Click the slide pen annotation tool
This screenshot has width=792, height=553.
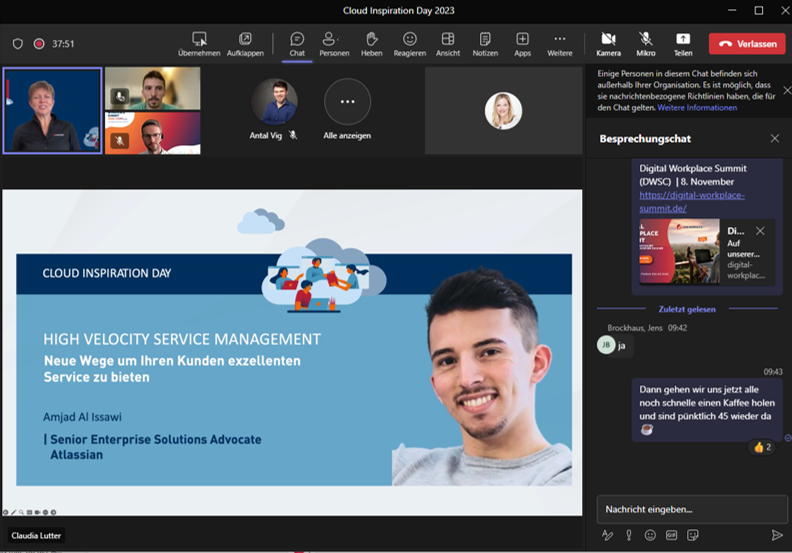pyautogui.click(x=13, y=512)
